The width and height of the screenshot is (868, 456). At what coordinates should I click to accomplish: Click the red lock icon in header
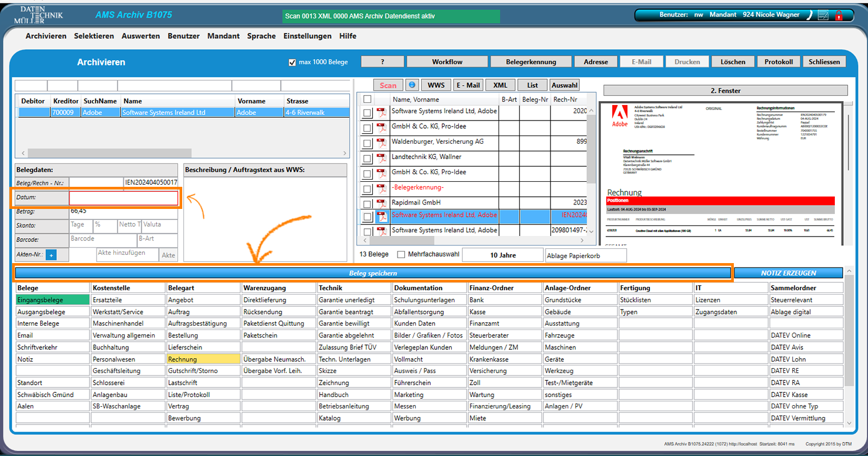[839, 15]
